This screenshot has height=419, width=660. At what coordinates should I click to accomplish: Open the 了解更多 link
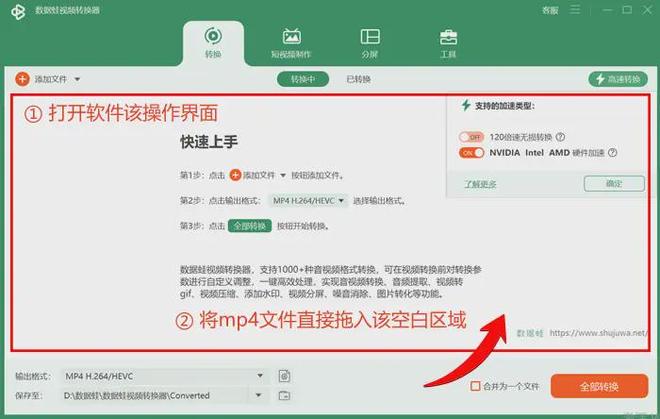click(480, 184)
